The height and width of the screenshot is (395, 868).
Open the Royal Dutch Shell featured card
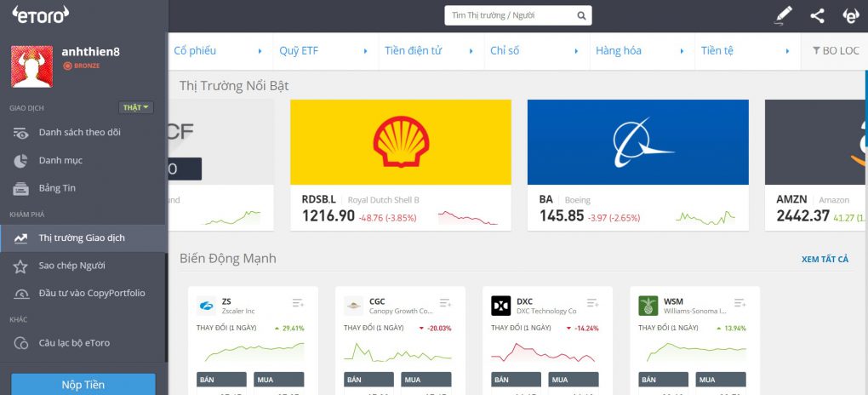[401, 165]
